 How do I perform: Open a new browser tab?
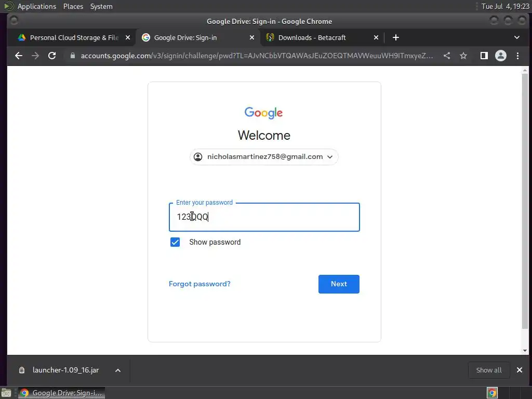click(x=395, y=37)
